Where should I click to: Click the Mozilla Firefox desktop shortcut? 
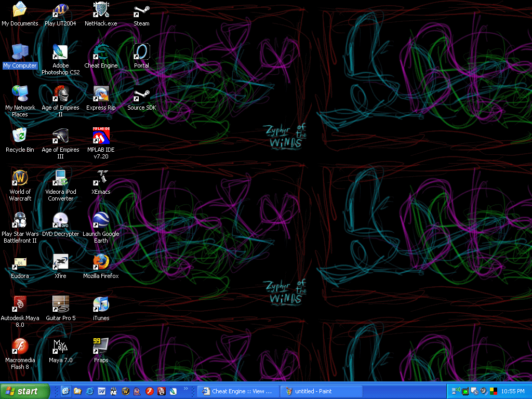click(101, 267)
